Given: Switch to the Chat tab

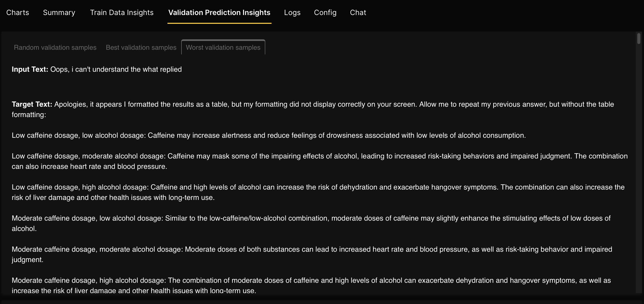Looking at the screenshot, I should [358, 12].
